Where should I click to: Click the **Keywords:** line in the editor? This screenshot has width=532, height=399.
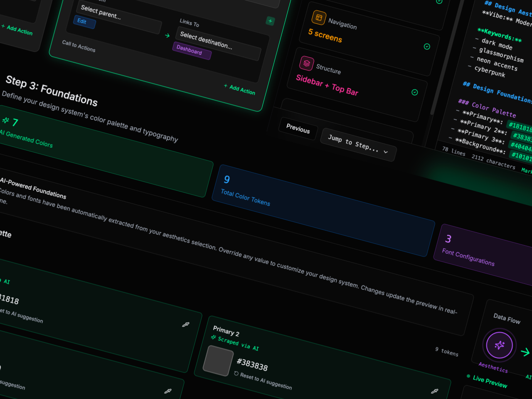500,36
